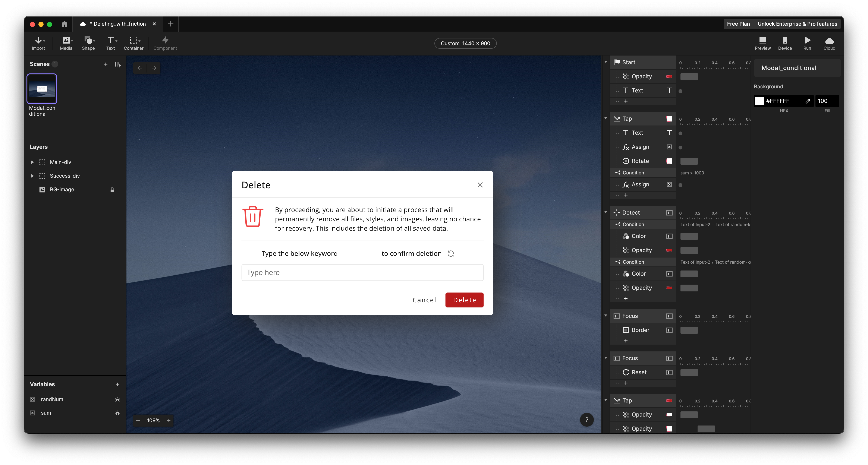Expand the Main-div layer

pyautogui.click(x=32, y=162)
